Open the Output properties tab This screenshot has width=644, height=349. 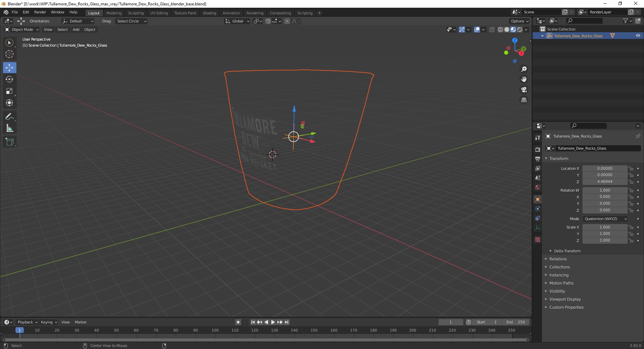coord(538,159)
